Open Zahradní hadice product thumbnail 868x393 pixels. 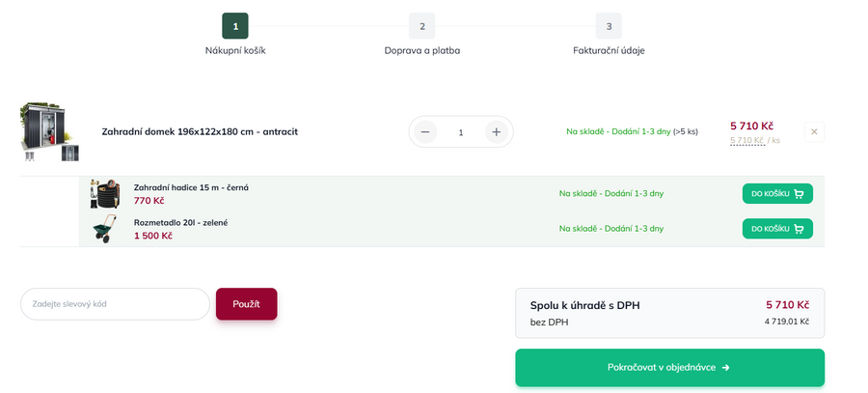(x=104, y=194)
